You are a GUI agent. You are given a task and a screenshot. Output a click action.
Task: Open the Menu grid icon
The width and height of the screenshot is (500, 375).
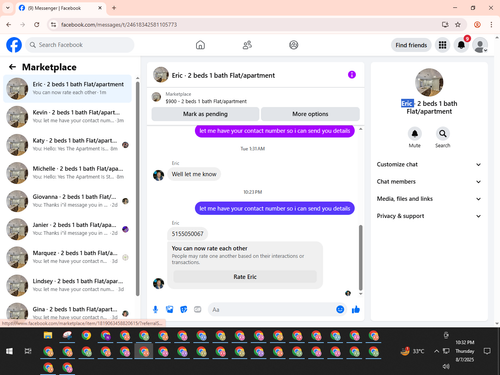coord(442,45)
